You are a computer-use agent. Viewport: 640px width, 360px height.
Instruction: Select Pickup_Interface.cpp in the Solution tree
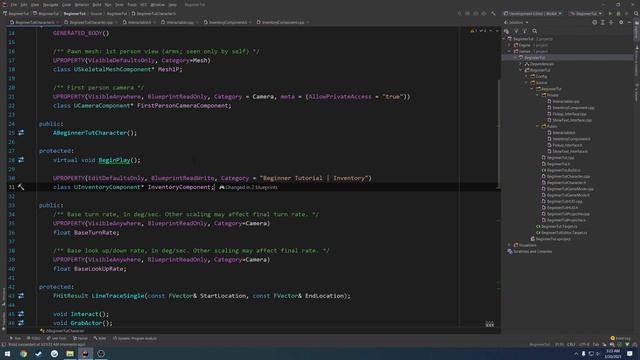567,114
